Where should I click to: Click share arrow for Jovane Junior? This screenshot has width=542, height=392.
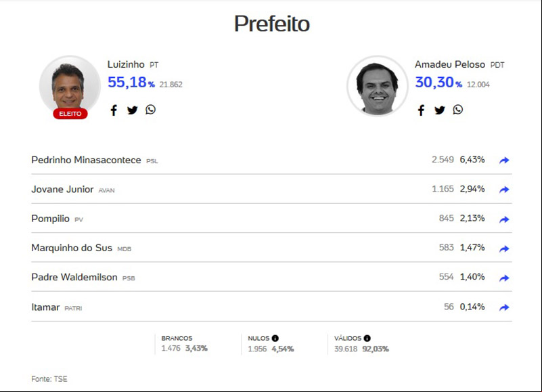(504, 190)
